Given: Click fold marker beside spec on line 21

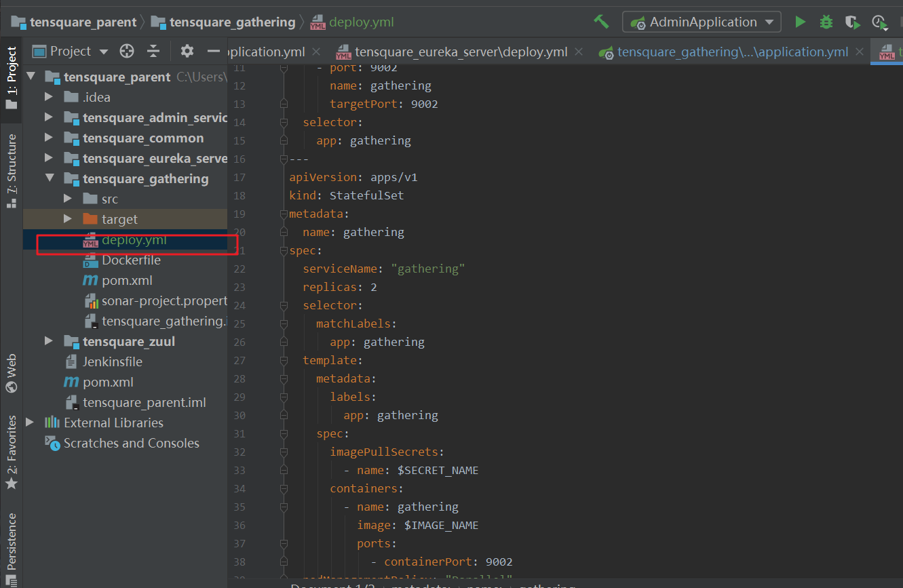Looking at the screenshot, I should pos(284,250).
